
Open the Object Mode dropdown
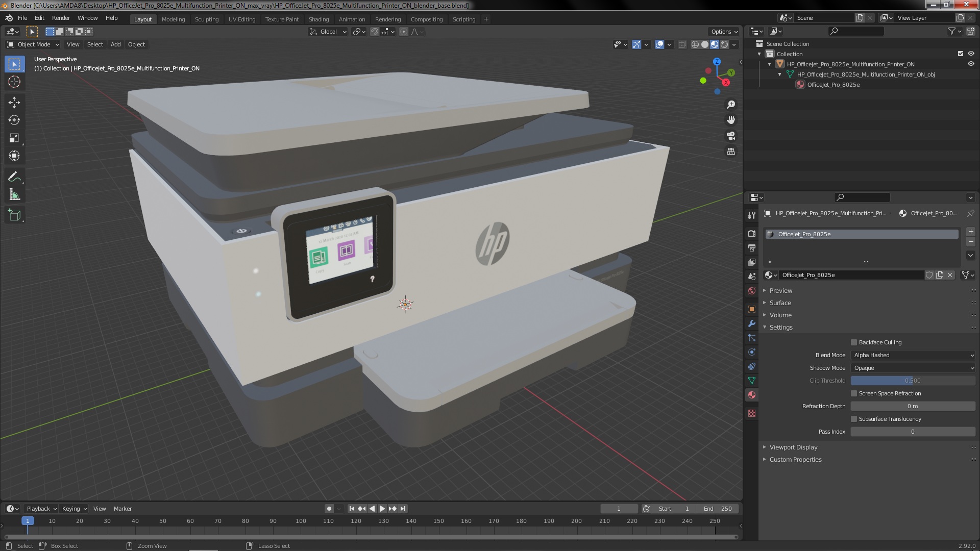(x=33, y=44)
